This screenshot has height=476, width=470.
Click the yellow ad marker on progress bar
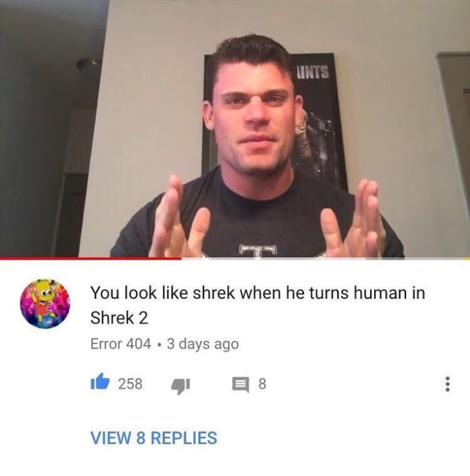(467, 258)
